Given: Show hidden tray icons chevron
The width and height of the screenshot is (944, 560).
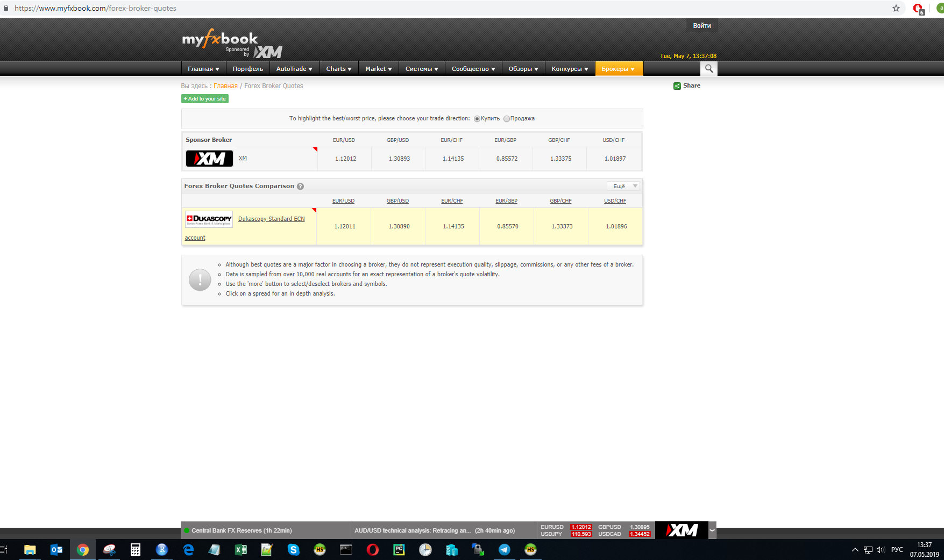Looking at the screenshot, I should click(x=855, y=550).
